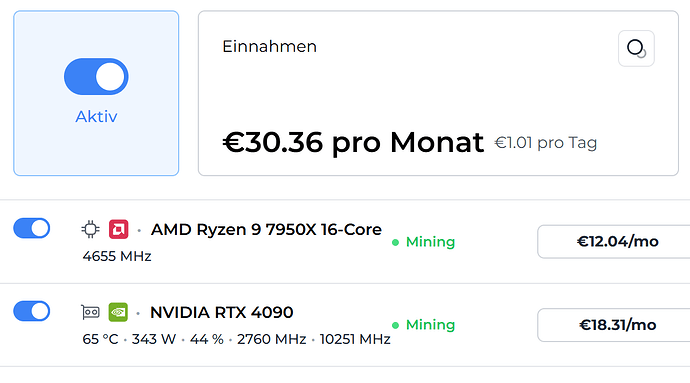
Task: Select the AMD Ryzen 9 7950X 16-Core name
Action: click(x=266, y=229)
